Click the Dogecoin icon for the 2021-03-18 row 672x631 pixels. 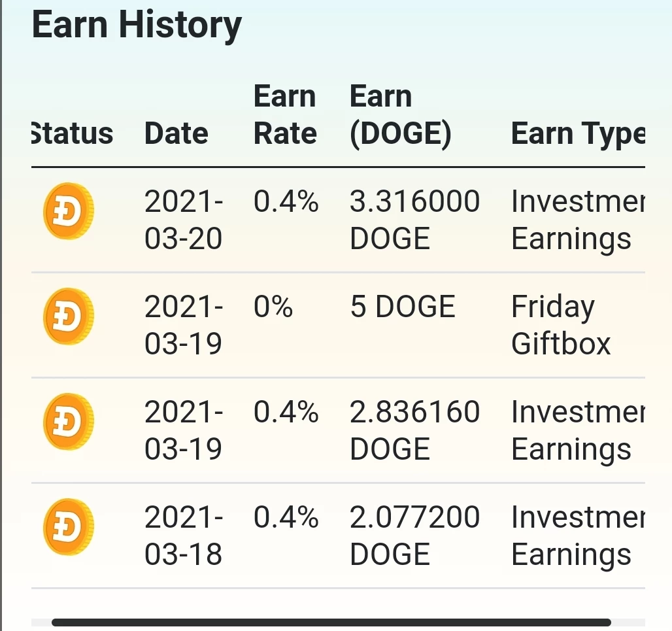[69, 527]
